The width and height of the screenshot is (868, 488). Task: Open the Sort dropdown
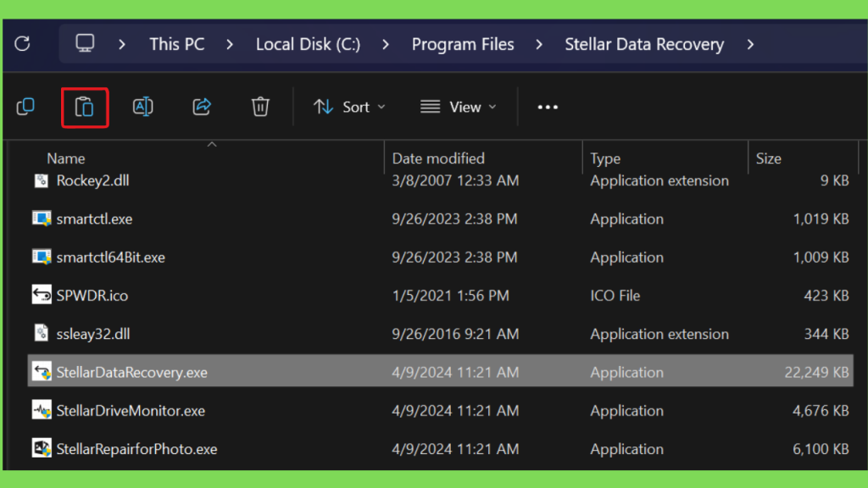tap(349, 107)
